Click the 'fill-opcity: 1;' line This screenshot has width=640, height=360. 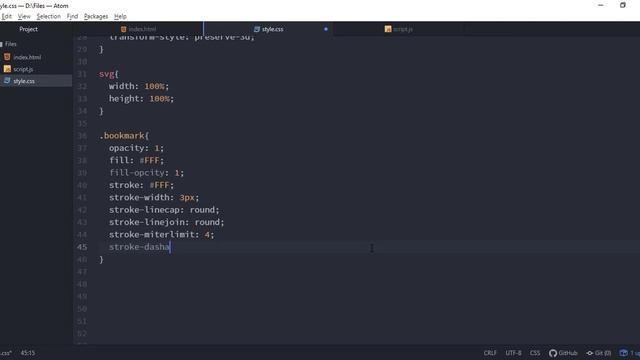coord(147,173)
